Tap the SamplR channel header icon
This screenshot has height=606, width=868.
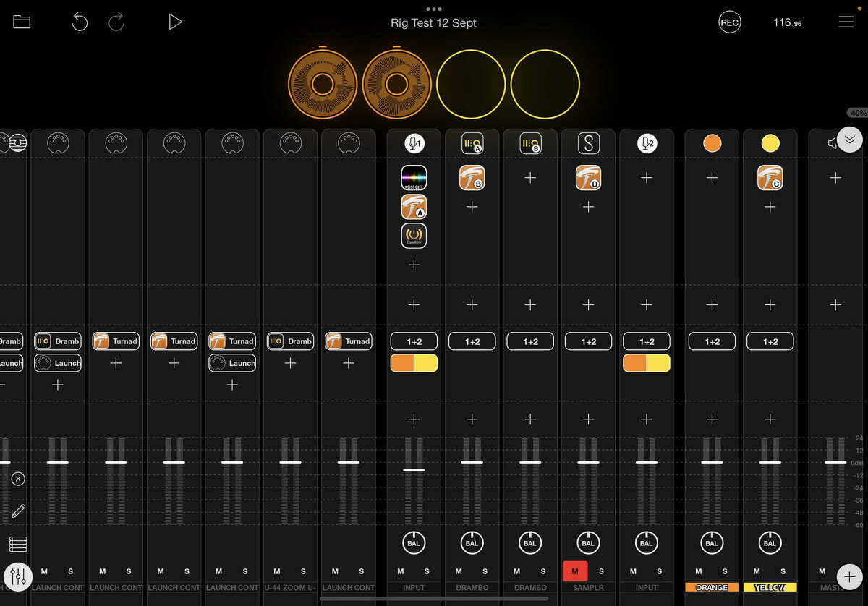pyautogui.click(x=588, y=142)
